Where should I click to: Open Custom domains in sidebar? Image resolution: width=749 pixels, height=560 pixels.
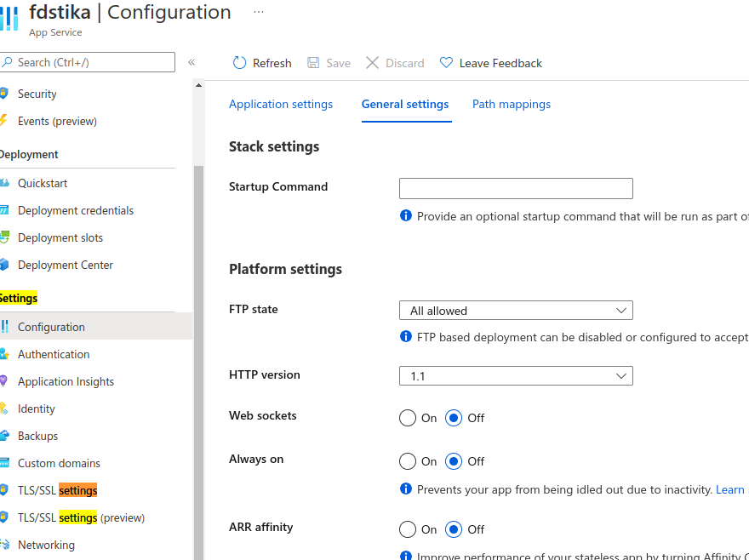59,463
